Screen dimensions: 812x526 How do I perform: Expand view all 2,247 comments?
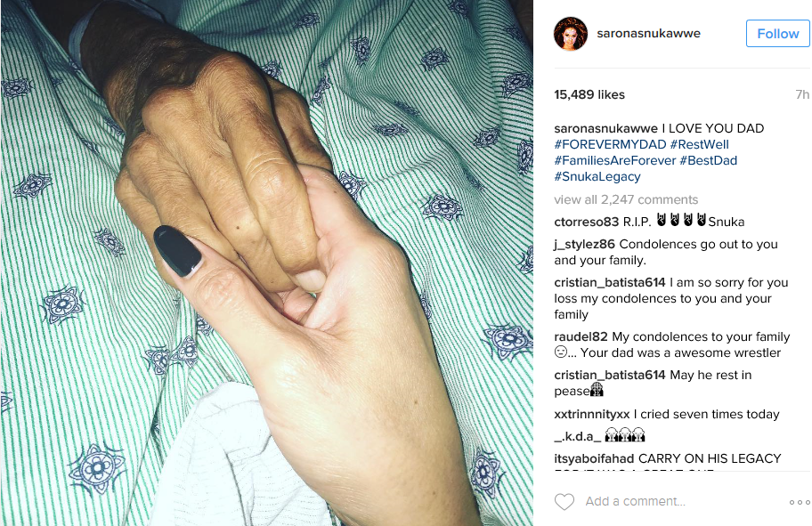pos(626,199)
